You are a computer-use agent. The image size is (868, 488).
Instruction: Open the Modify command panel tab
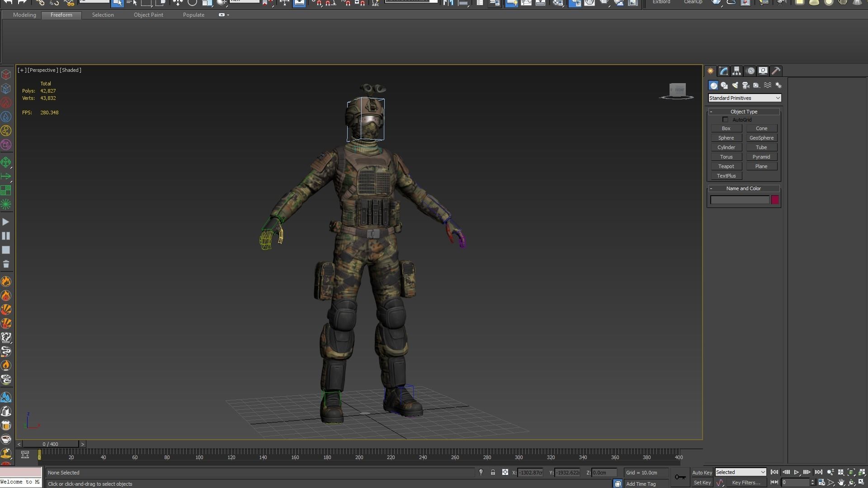724,71
